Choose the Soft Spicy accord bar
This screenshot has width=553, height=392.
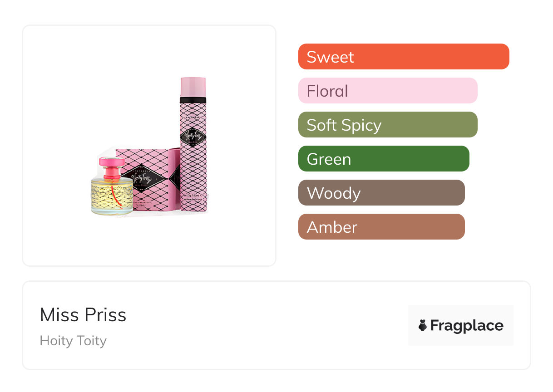click(388, 125)
